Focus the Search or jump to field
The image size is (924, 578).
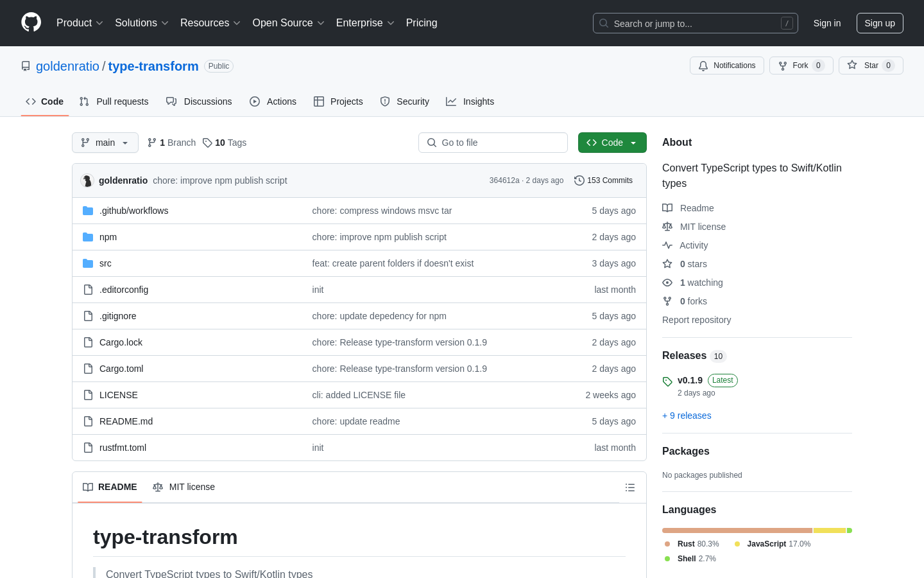696,23
